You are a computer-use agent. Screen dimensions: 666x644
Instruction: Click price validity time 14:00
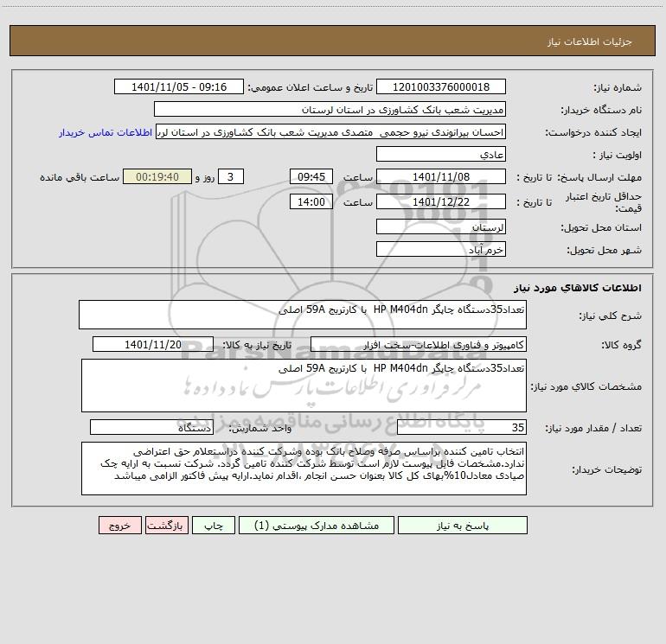point(311,202)
